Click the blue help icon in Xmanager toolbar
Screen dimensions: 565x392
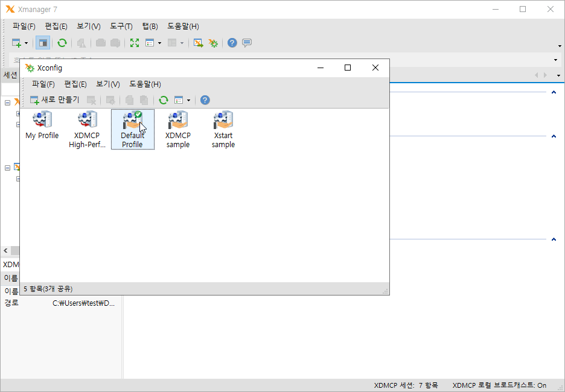tap(232, 43)
